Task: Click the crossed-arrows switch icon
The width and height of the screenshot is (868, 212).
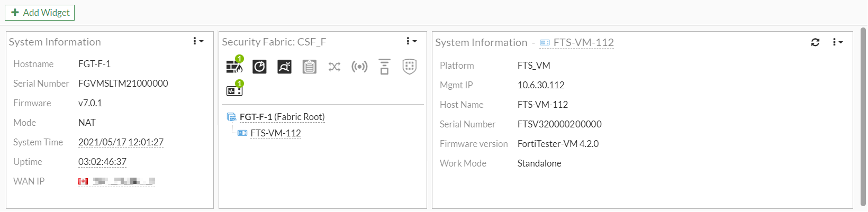Action: tap(334, 67)
